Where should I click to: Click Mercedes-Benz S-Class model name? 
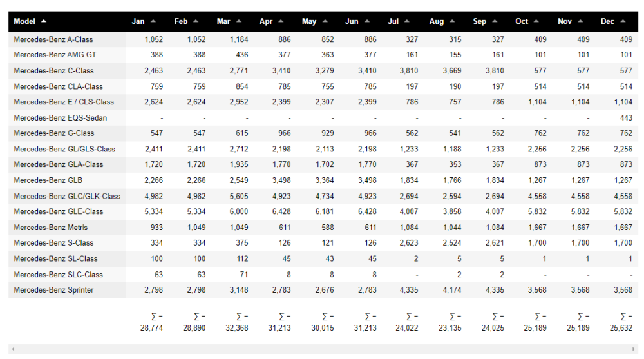(53, 243)
